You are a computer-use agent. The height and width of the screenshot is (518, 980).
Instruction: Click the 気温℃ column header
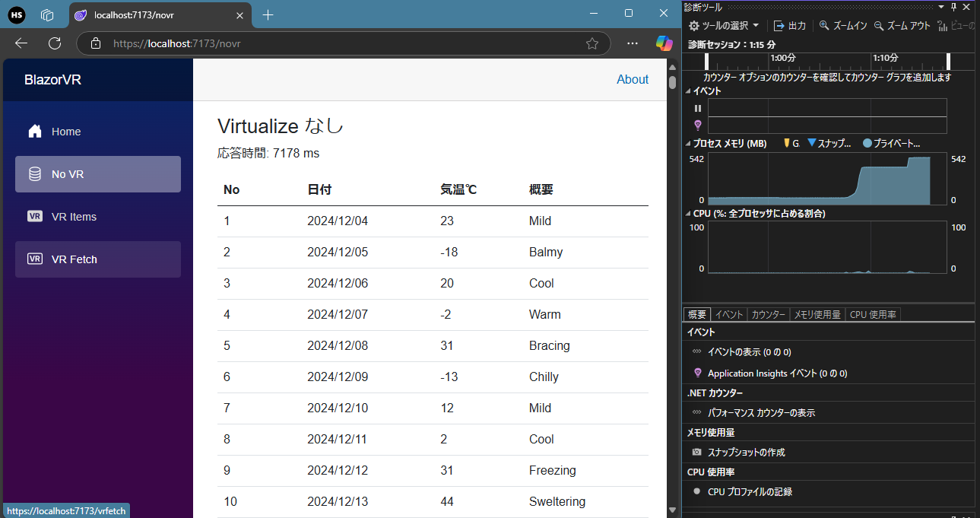click(x=458, y=189)
